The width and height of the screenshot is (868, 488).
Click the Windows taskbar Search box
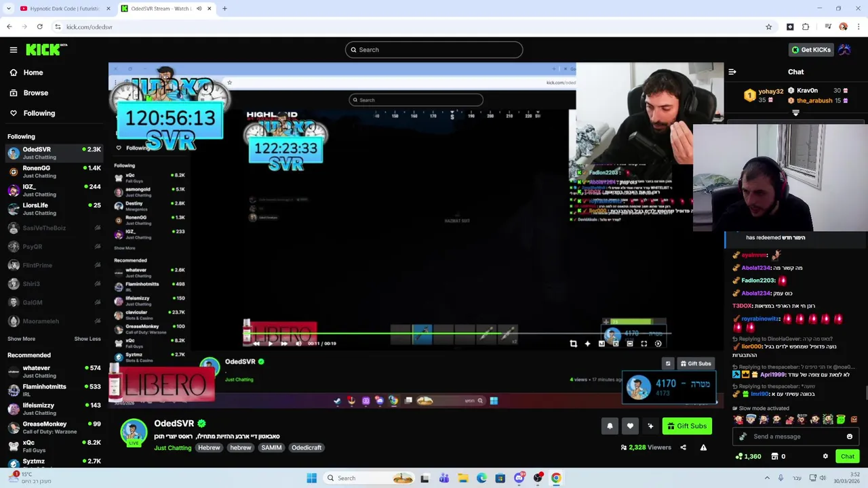368,478
